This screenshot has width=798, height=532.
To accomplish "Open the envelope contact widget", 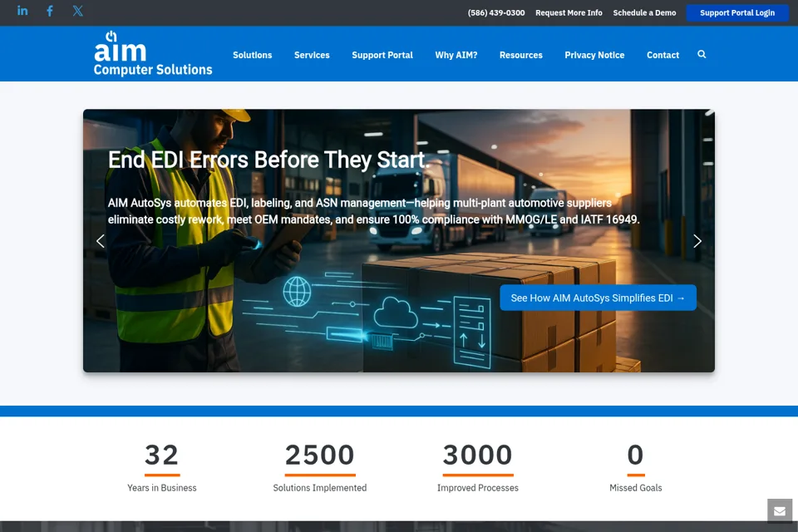I will coord(780,511).
